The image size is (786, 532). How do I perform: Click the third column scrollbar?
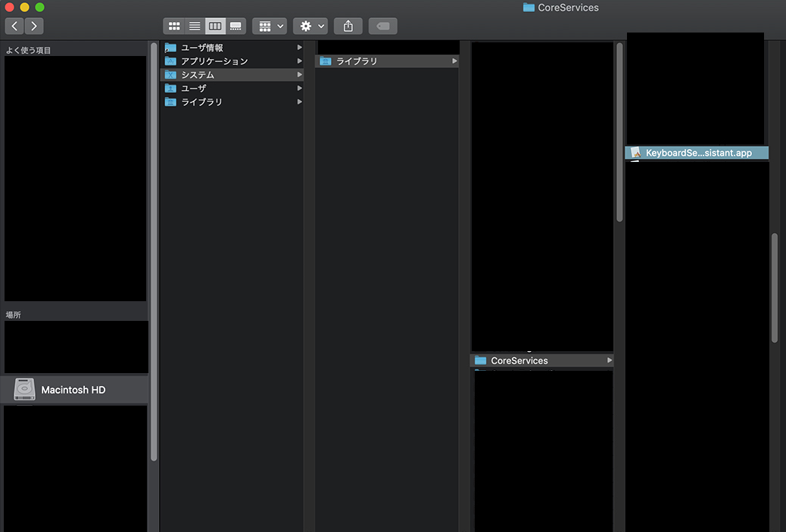[619, 132]
